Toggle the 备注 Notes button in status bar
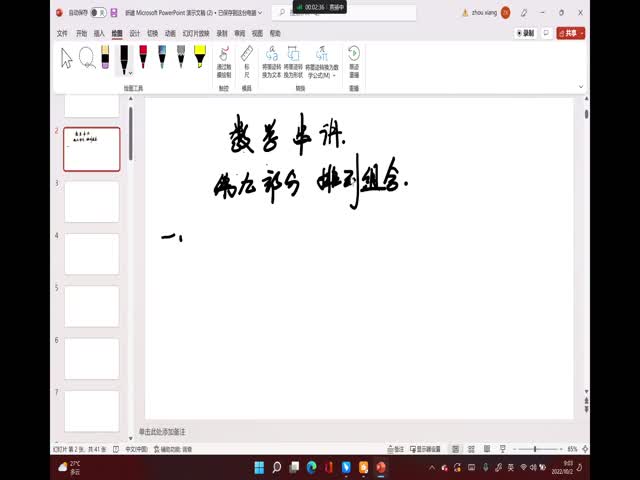This screenshot has width=640, height=480. point(396,449)
